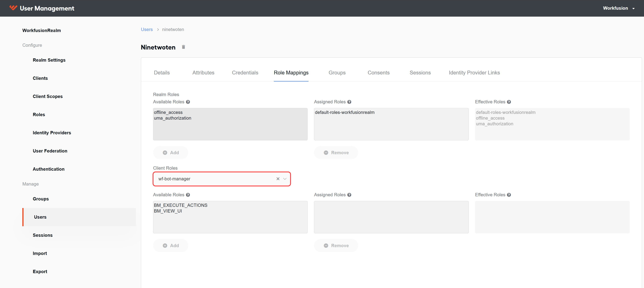Viewport: 644px width, 288px height.
Task: Select BM_VIEW_UI role
Action: [x=168, y=211]
